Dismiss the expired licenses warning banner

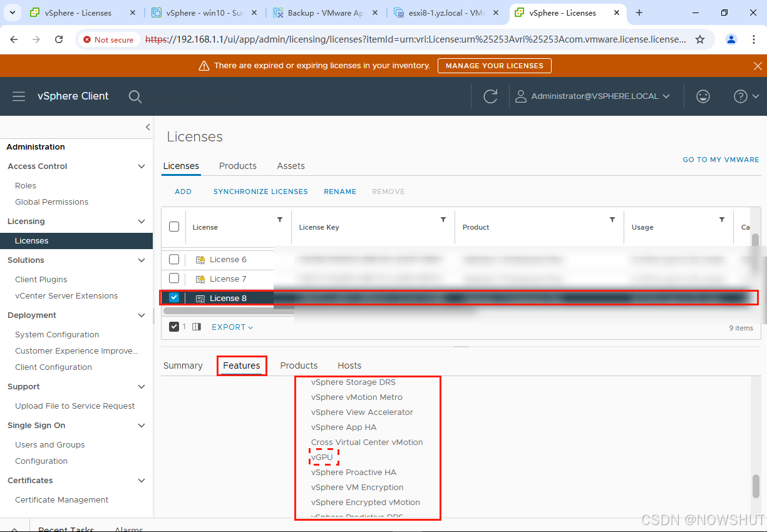pos(758,66)
